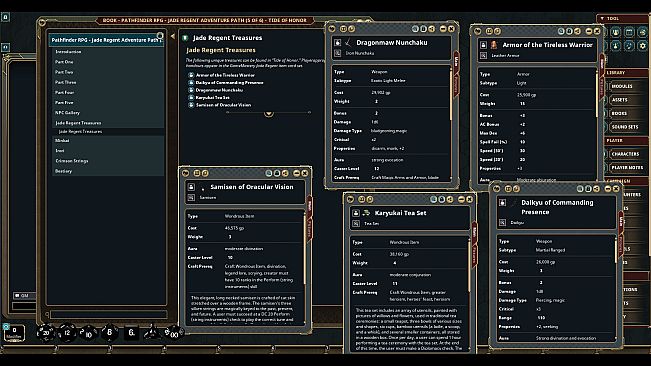Click the scrollbar in Karyukai Tea Set window
Screen dimensions: 651x366
pyautogui.click(x=470, y=266)
